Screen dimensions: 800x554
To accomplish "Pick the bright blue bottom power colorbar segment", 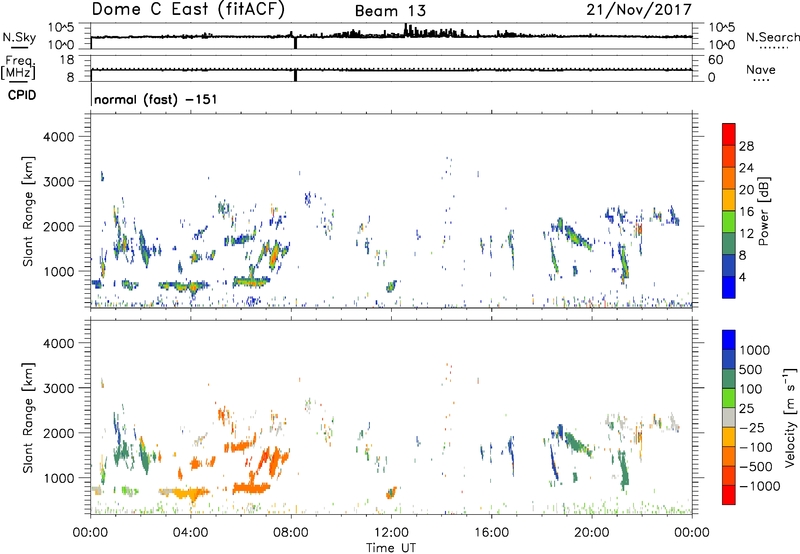I will tap(729, 287).
